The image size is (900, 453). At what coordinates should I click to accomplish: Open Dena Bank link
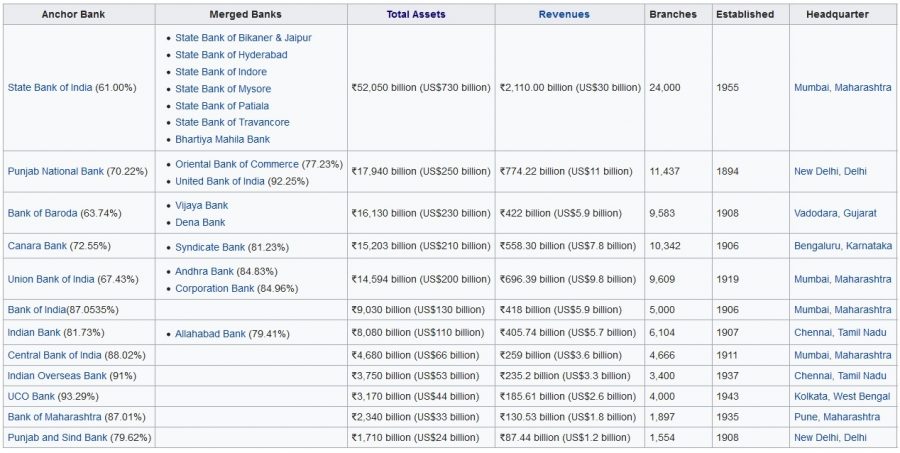(x=200, y=223)
